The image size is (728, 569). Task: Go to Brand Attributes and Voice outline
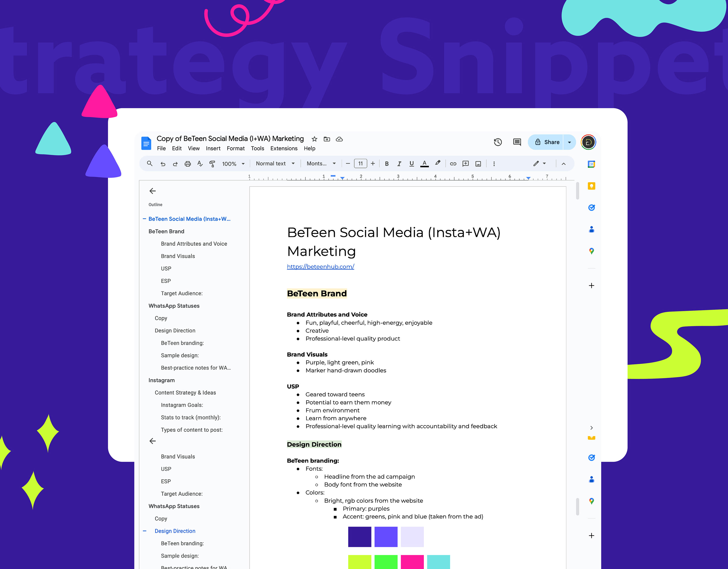point(194,244)
